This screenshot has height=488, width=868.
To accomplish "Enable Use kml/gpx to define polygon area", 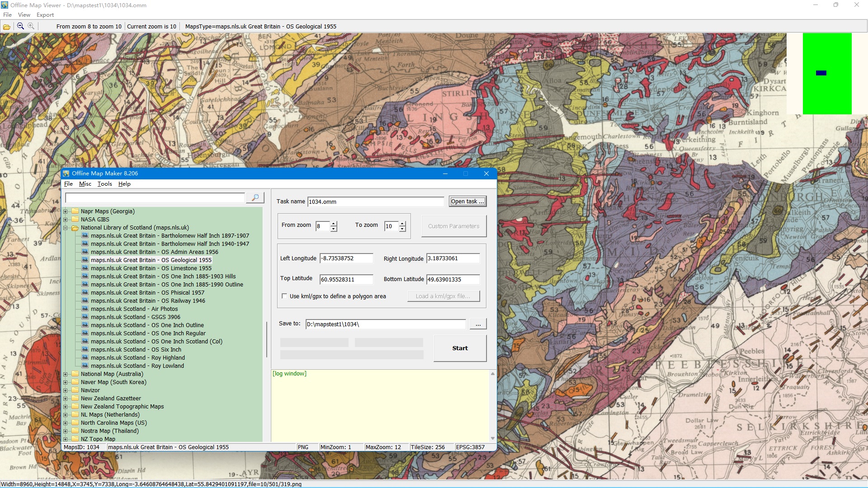I will 284,296.
